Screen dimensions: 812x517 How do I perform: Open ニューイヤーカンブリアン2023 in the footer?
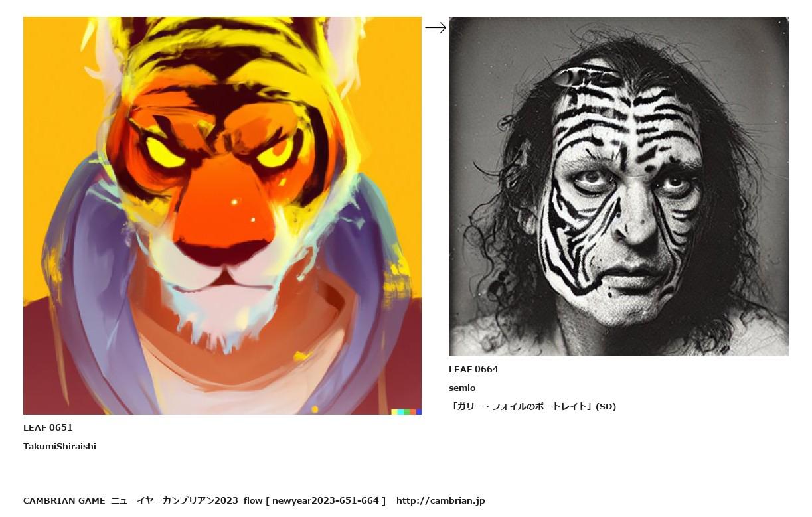pyautogui.click(x=175, y=500)
